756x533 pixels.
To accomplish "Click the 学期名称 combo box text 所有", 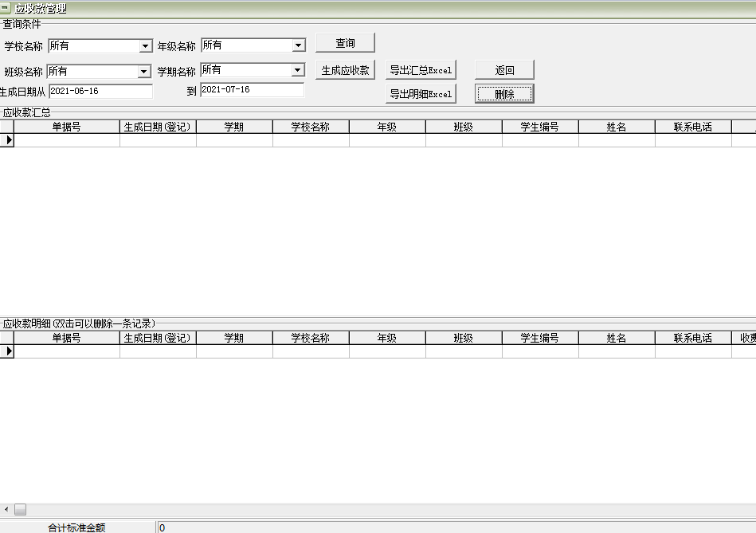I will pyautogui.click(x=211, y=69).
